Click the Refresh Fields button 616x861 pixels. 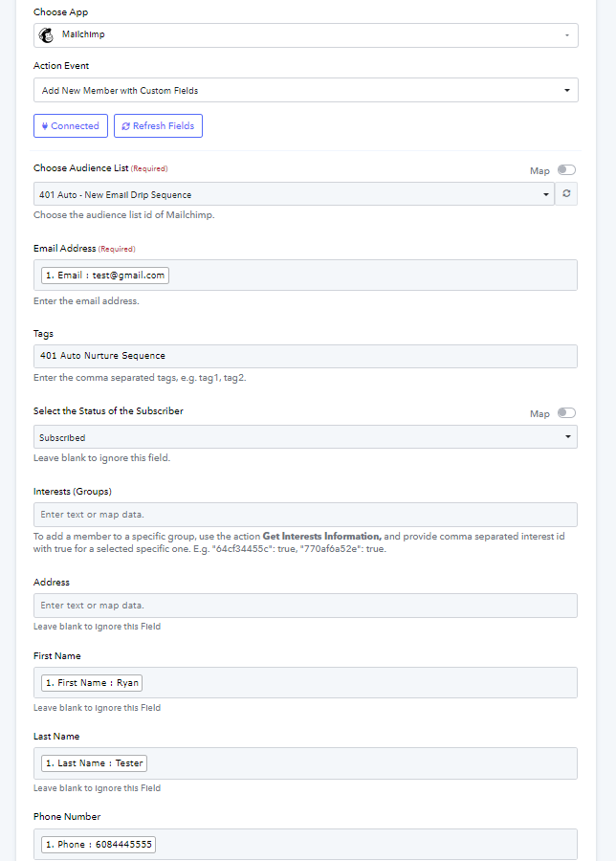(x=158, y=125)
